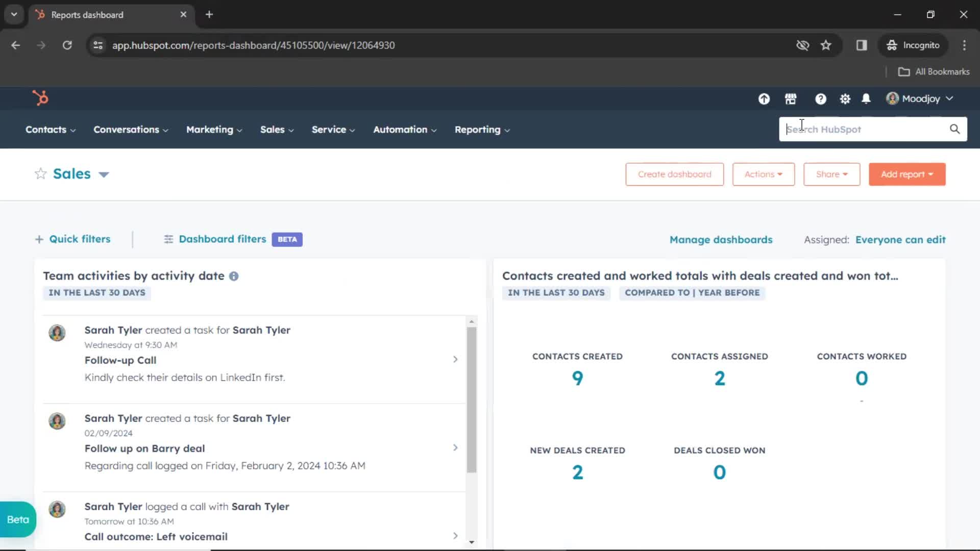Open Chrome three-dot menu

click(964, 45)
